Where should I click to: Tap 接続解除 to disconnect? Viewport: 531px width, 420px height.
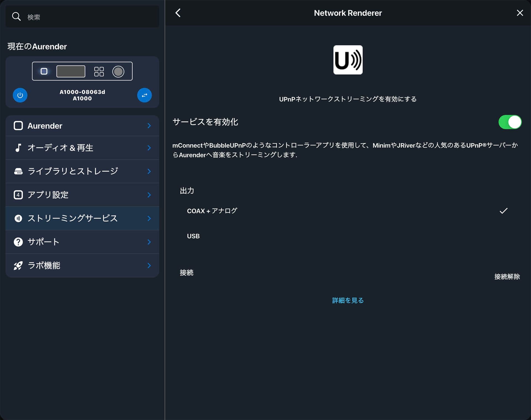click(507, 276)
